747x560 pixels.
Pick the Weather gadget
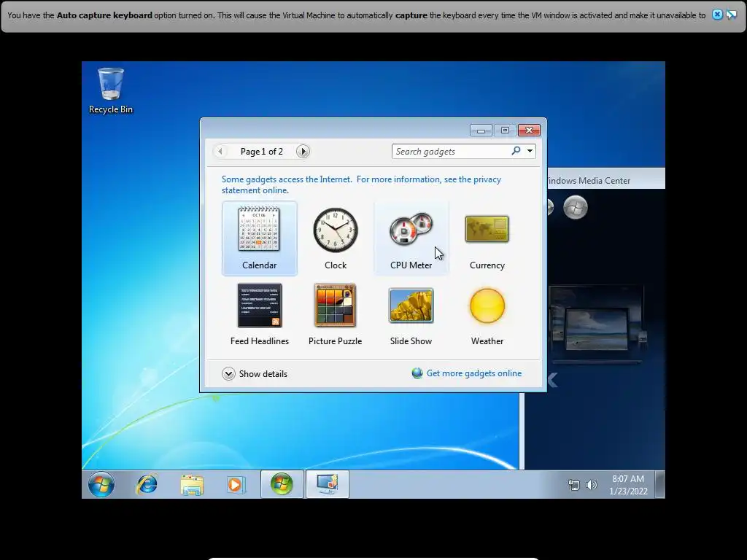click(487, 314)
